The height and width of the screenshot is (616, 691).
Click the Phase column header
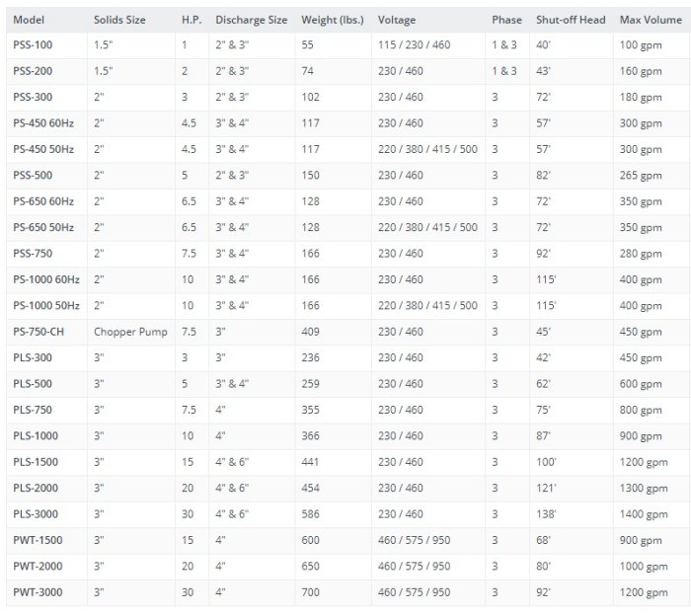[x=506, y=20]
